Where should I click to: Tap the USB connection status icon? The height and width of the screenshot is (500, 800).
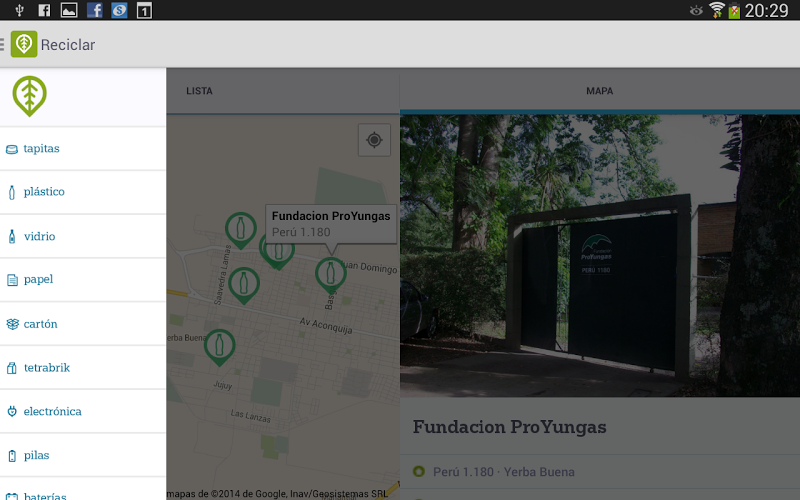pos(19,10)
